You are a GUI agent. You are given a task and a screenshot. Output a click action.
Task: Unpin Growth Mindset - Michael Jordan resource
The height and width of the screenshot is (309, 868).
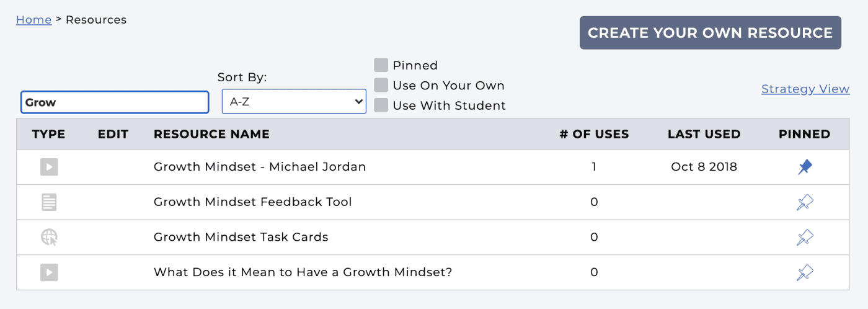pyautogui.click(x=805, y=167)
